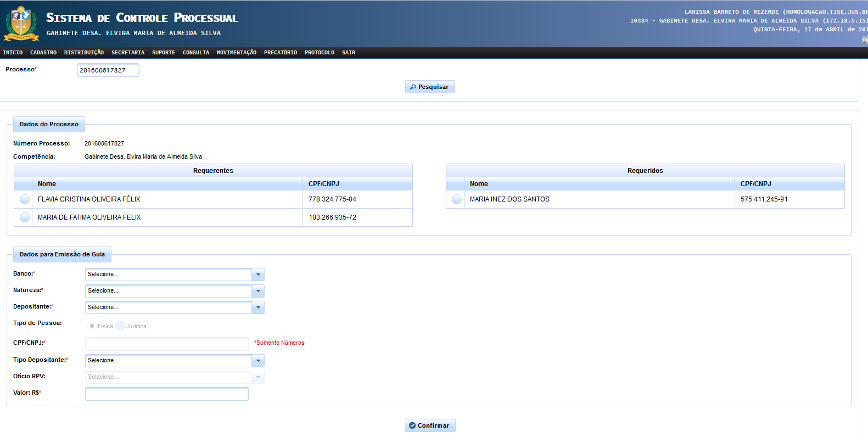
Task: Select requerente Flavia Cristina Oliveira Félix
Action: tap(25, 199)
